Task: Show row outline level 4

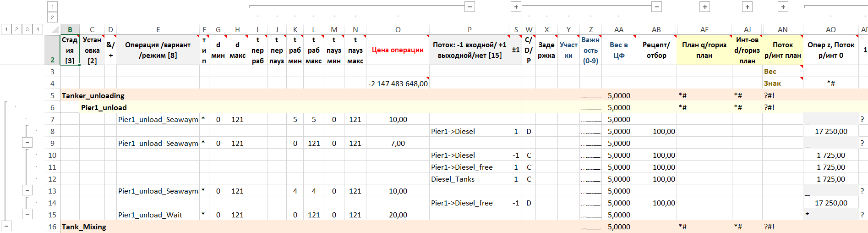Action: 38,29
